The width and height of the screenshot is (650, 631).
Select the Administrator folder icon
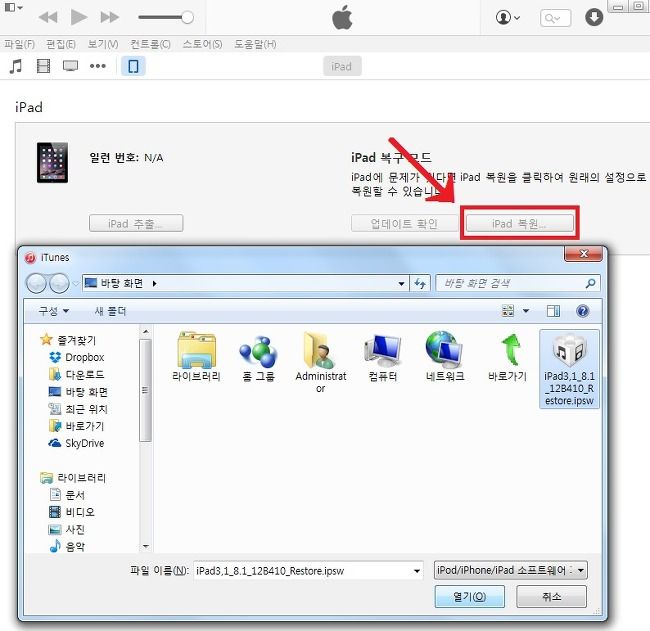pyautogui.click(x=320, y=362)
